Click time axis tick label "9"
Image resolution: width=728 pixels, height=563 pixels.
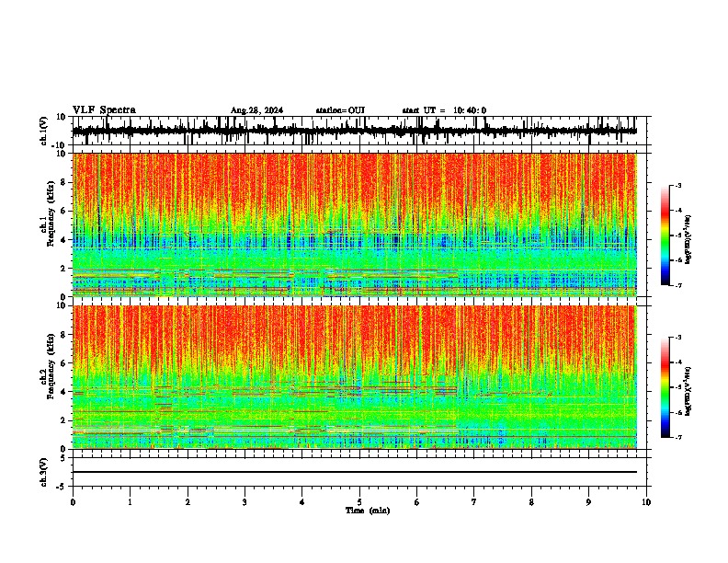[588, 502]
